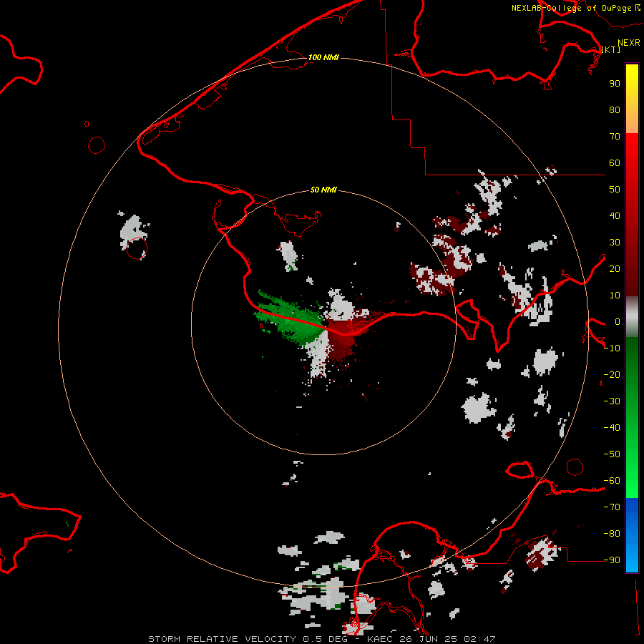
Task: Pick the -80 value on velocity scale
Action: coord(612,534)
